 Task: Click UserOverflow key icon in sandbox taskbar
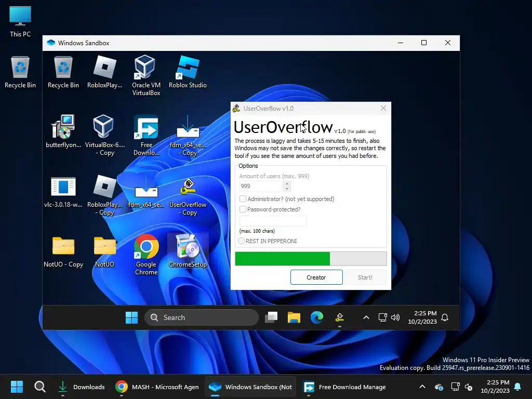[340, 317]
